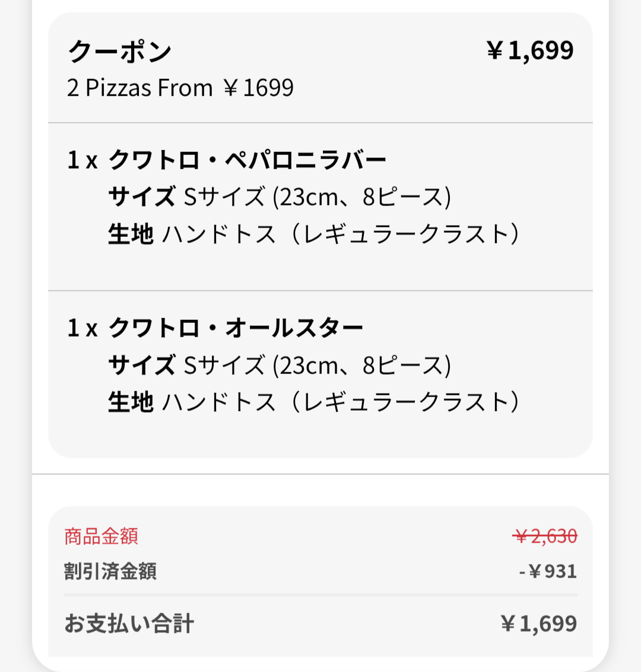
Task: Click the サイズ line under ペパロニラバー
Action: click(x=280, y=197)
